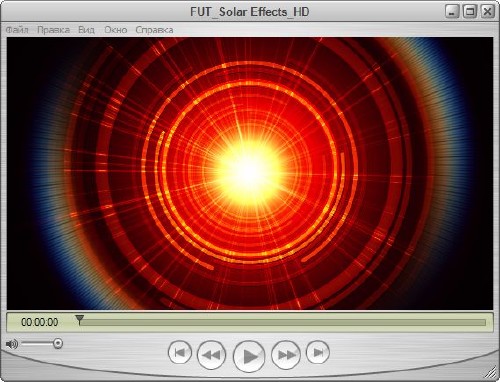Open the Файл menu

coord(17,30)
